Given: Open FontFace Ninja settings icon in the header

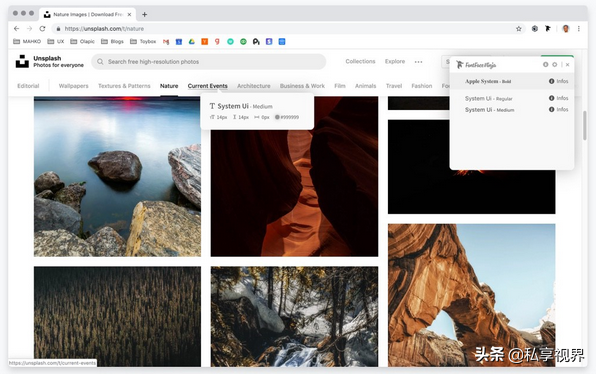Looking at the screenshot, I should click(x=555, y=65).
